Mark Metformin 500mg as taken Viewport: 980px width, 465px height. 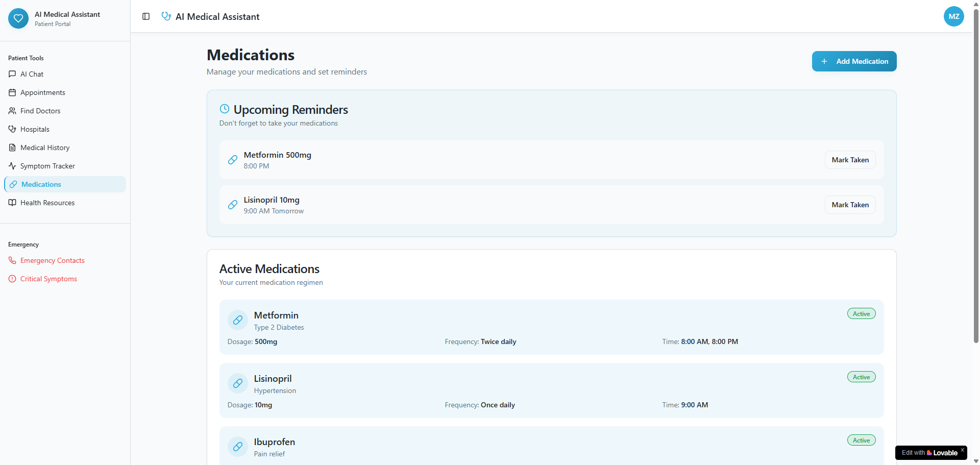coord(850,160)
